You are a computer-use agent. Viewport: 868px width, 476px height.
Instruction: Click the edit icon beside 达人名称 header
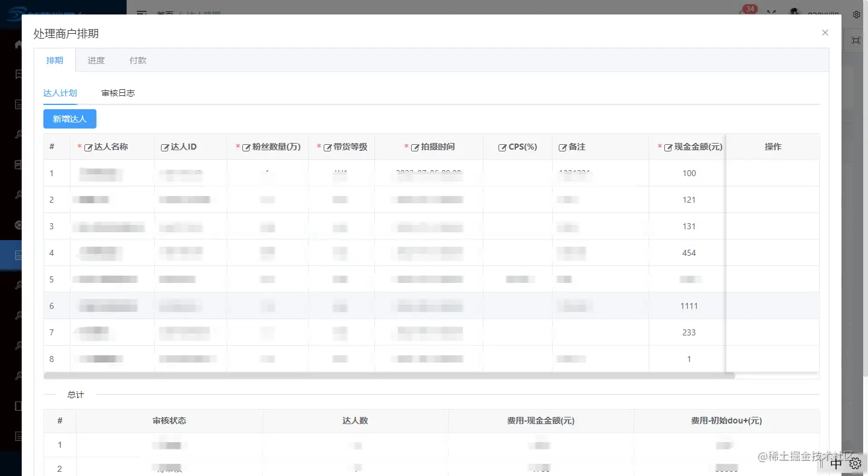click(88, 147)
